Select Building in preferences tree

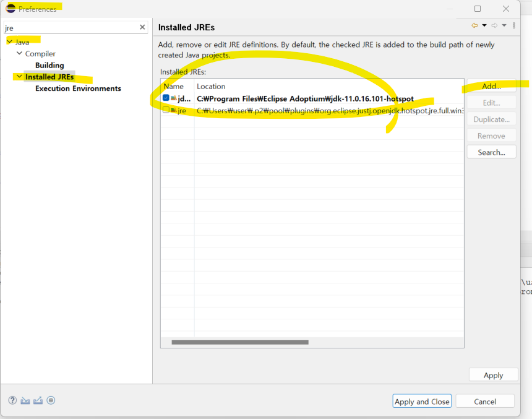pos(49,65)
